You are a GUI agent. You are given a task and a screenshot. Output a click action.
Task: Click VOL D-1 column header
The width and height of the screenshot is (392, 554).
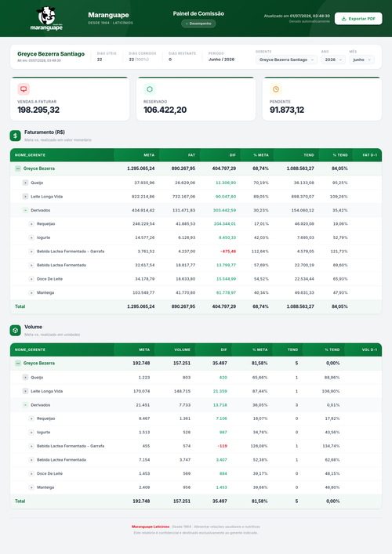click(x=369, y=349)
